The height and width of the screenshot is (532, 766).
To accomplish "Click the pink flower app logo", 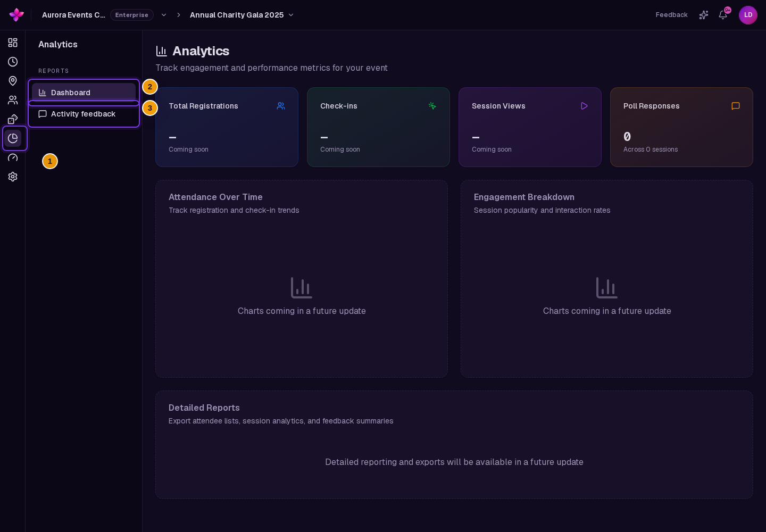I will (x=16, y=15).
